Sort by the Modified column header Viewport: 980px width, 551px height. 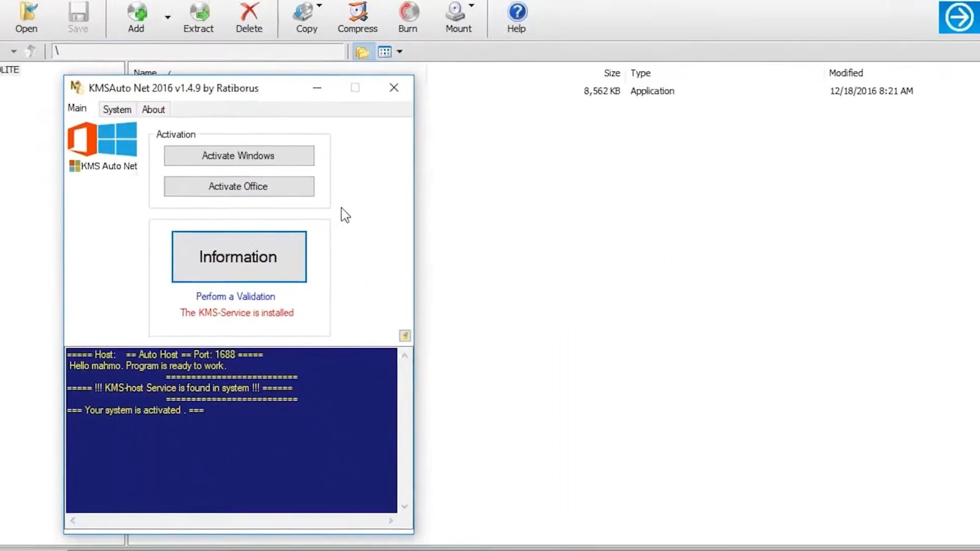(846, 73)
